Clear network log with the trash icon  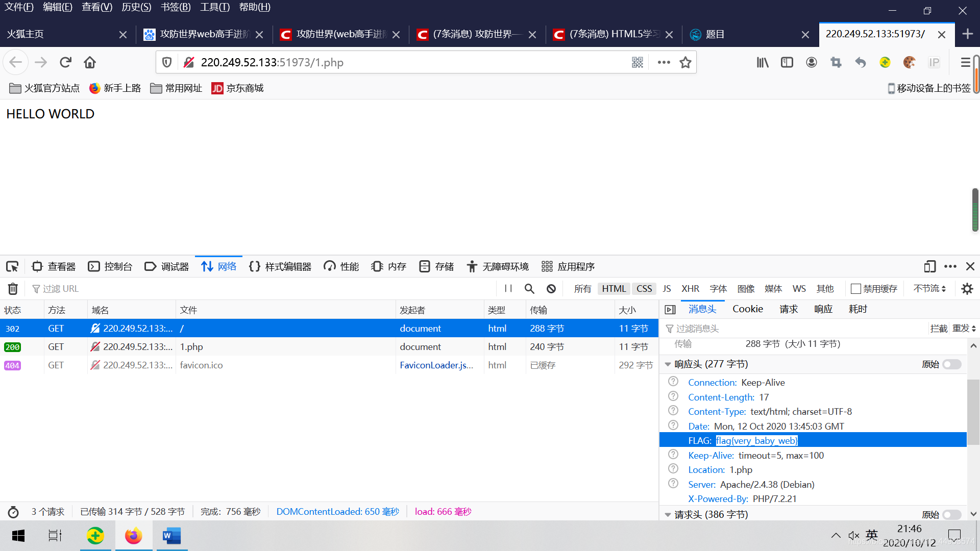[x=13, y=289]
